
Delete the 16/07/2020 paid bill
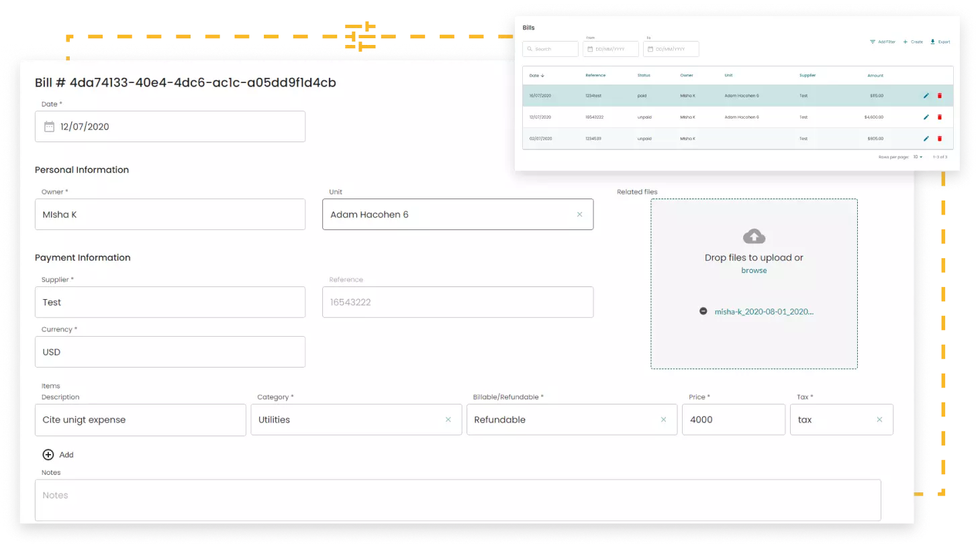[x=939, y=96]
